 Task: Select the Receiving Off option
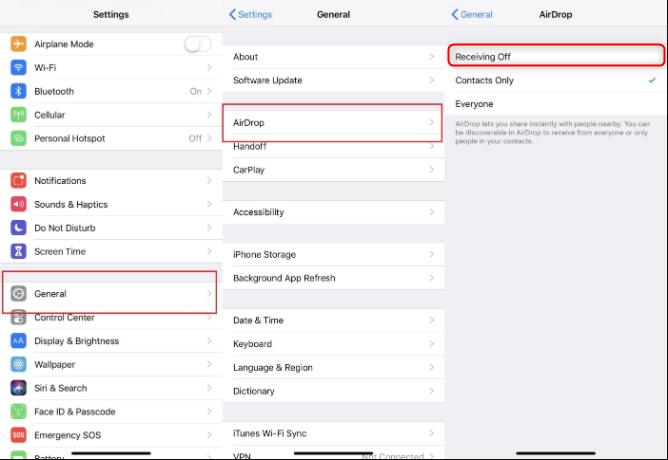tap(481, 57)
